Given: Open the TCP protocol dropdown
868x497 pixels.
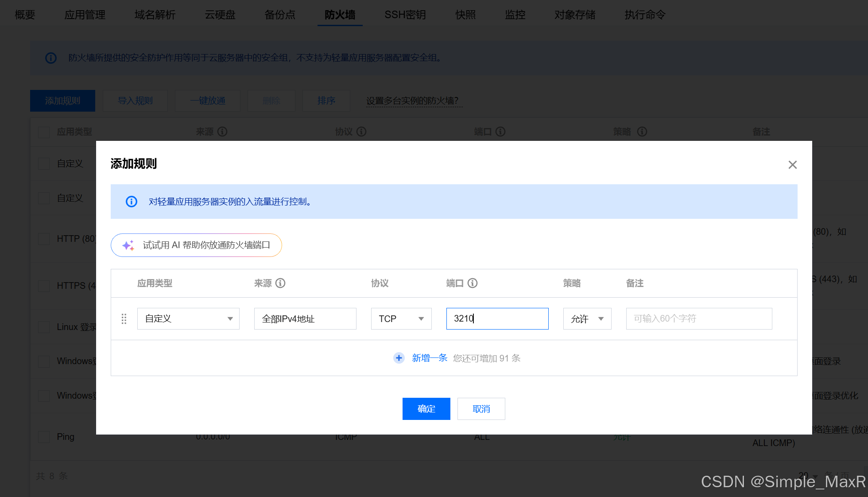Looking at the screenshot, I should tap(401, 319).
